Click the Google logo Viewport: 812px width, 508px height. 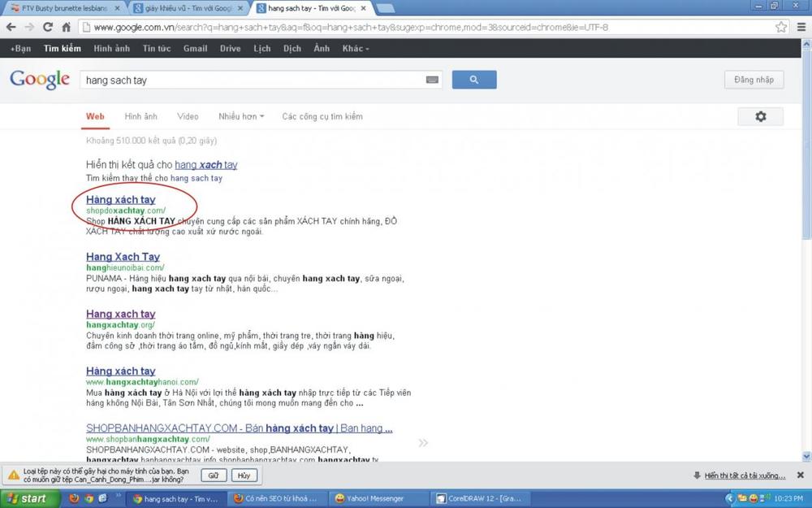point(39,80)
